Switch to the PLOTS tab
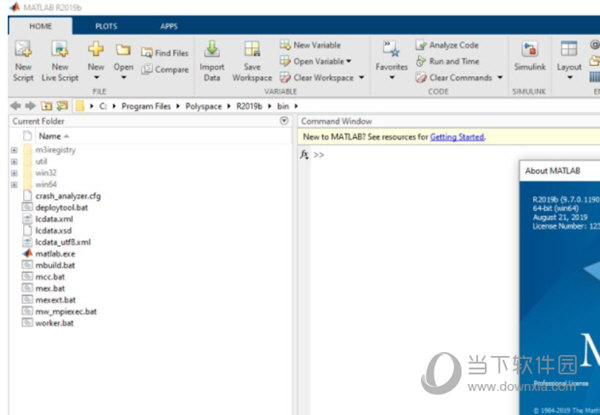The height and width of the screenshot is (415, 600). 105,25
